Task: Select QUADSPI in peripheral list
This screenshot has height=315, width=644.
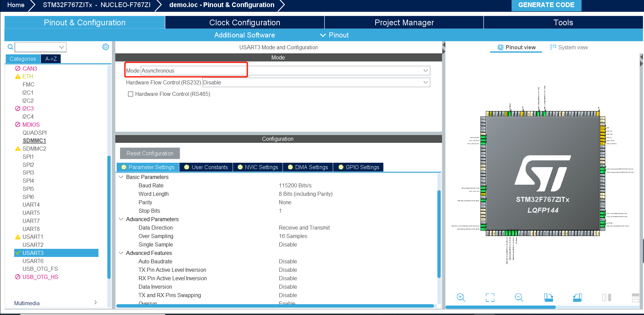Action: coord(35,133)
